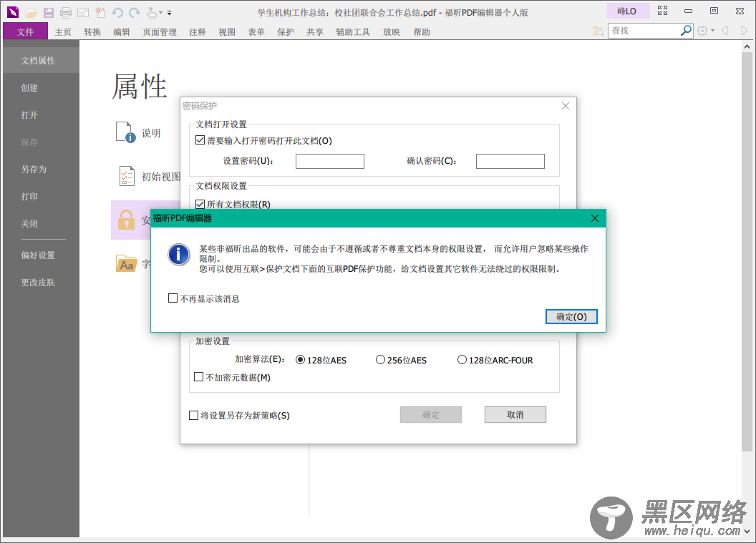Click the scrollbar up arrow

pyautogui.click(x=747, y=47)
